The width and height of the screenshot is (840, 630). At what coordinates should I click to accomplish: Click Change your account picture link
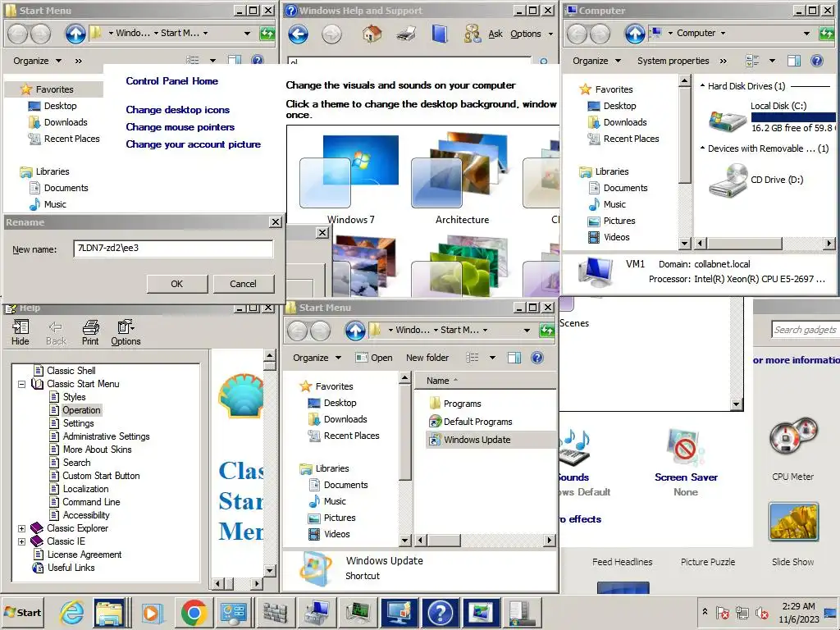tap(194, 144)
